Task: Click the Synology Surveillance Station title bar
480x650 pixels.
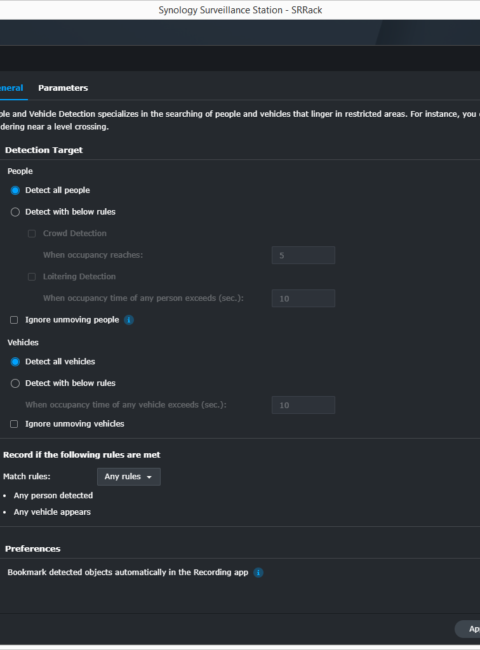Action: pyautogui.click(x=240, y=10)
